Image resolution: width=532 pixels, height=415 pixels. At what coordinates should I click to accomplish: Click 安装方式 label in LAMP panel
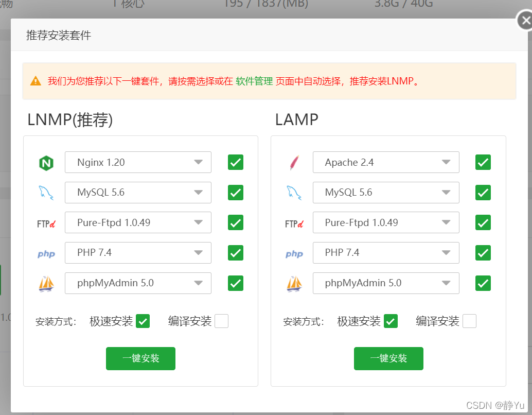(x=304, y=322)
